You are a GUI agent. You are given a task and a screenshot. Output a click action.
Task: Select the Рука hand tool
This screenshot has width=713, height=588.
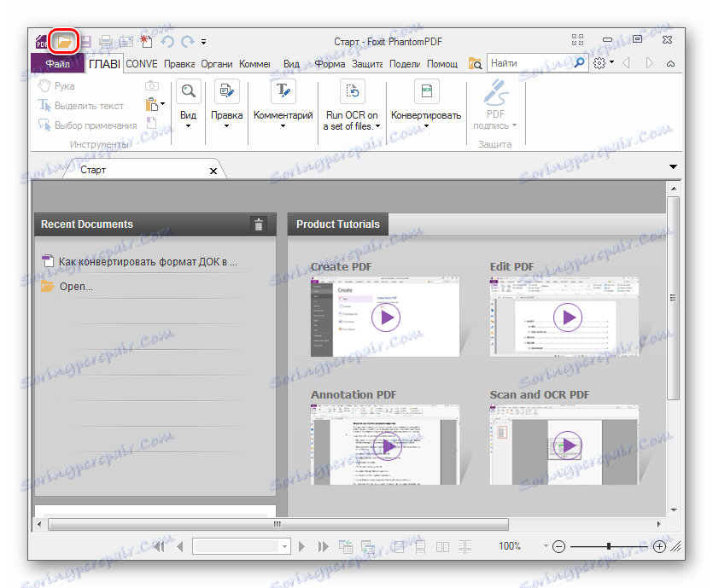56,86
